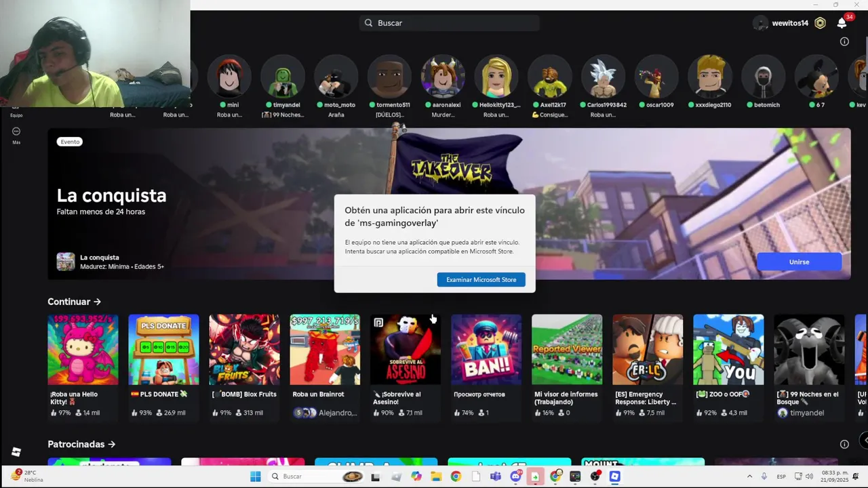Open 99 Noches en el Bosque thumbnail
This screenshot has width=868, height=488.
pyautogui.click(x=809, y=350)
